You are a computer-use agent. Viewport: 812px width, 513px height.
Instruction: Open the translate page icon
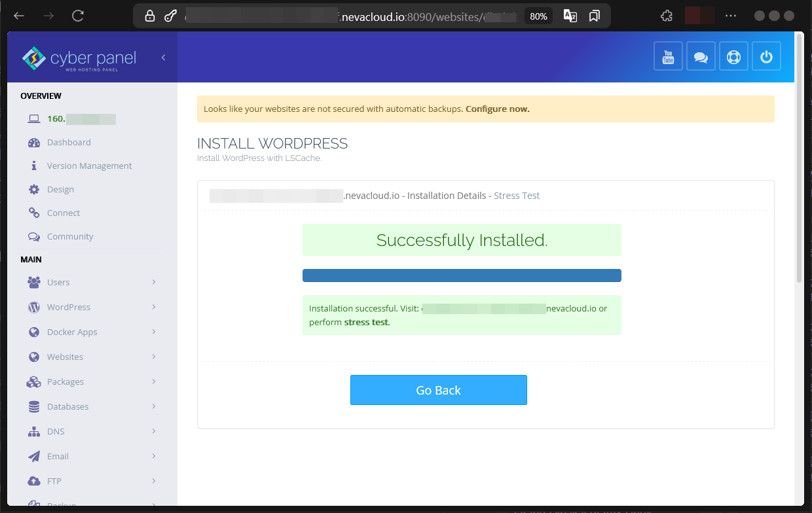(570, 16)
